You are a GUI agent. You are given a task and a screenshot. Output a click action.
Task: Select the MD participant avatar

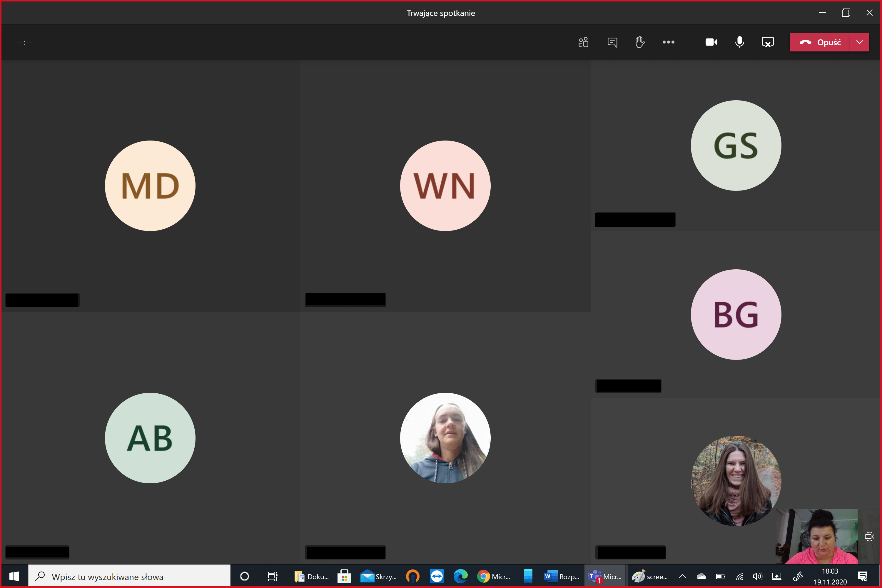[x=150, y=186]
